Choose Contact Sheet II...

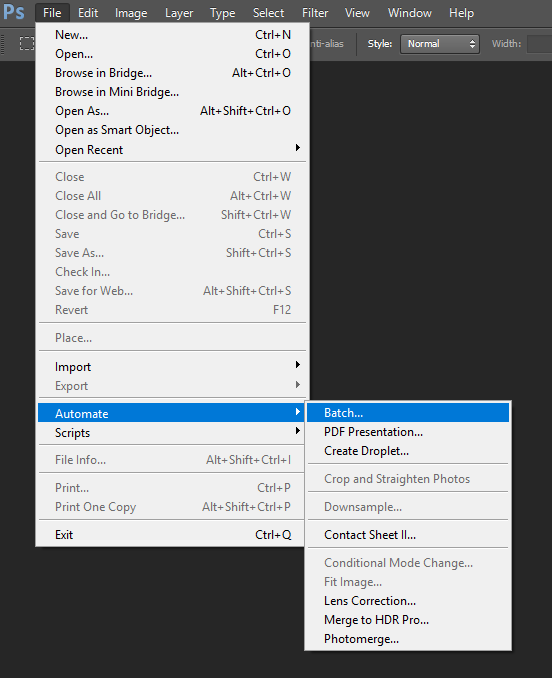[x=408, y=534]
